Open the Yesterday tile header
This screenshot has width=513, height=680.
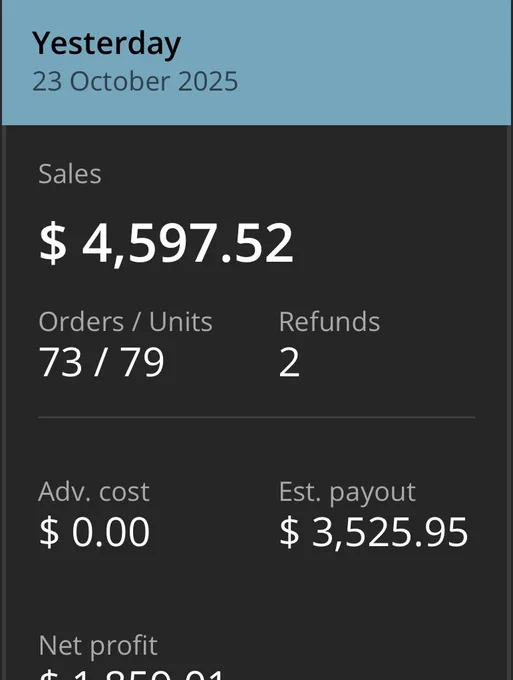click(106, 44)
